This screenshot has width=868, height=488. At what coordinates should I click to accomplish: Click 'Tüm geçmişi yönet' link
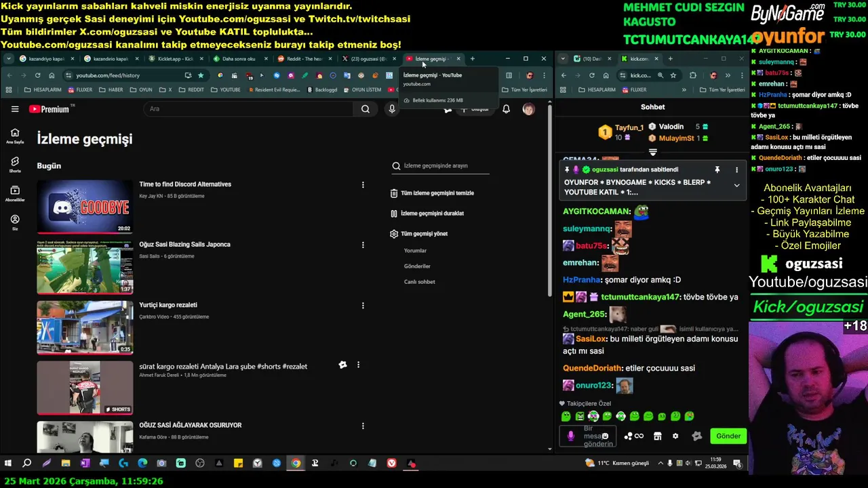pos(419,234)
